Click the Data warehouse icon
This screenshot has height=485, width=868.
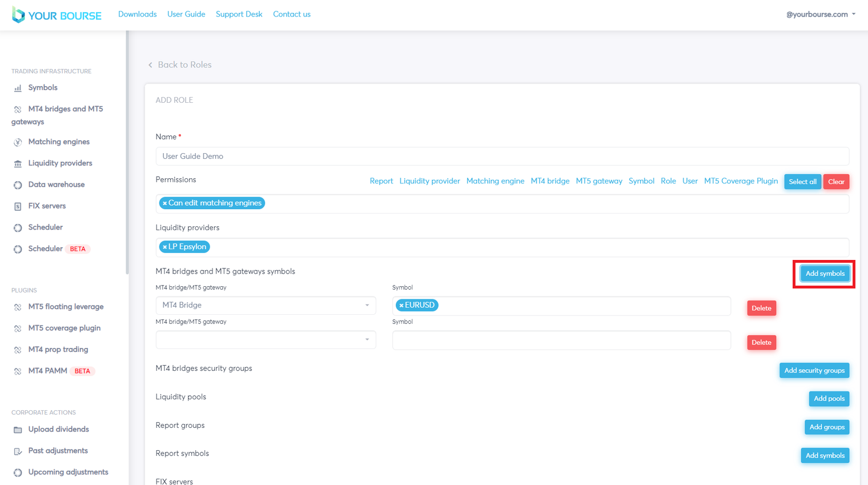coord(18,185)
